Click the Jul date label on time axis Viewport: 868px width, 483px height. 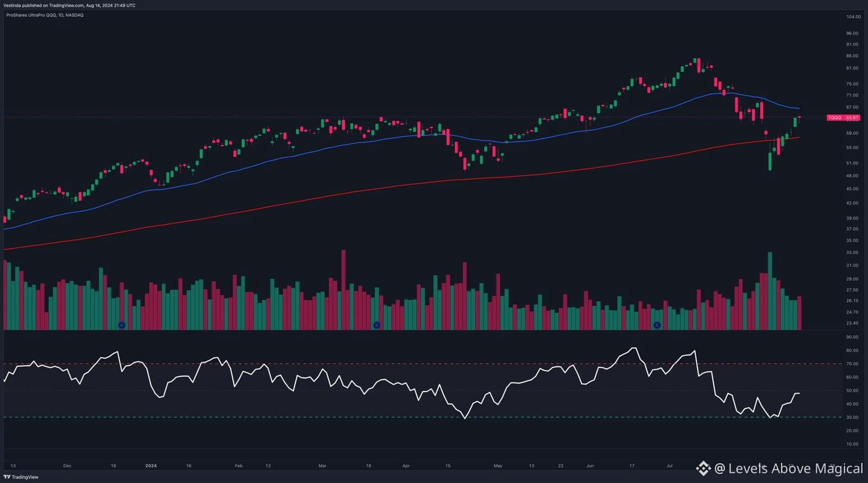(x=669, y=466)
